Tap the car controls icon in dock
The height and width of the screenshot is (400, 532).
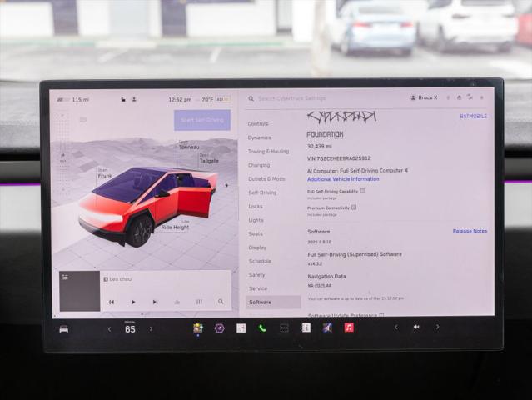point(64,329)
